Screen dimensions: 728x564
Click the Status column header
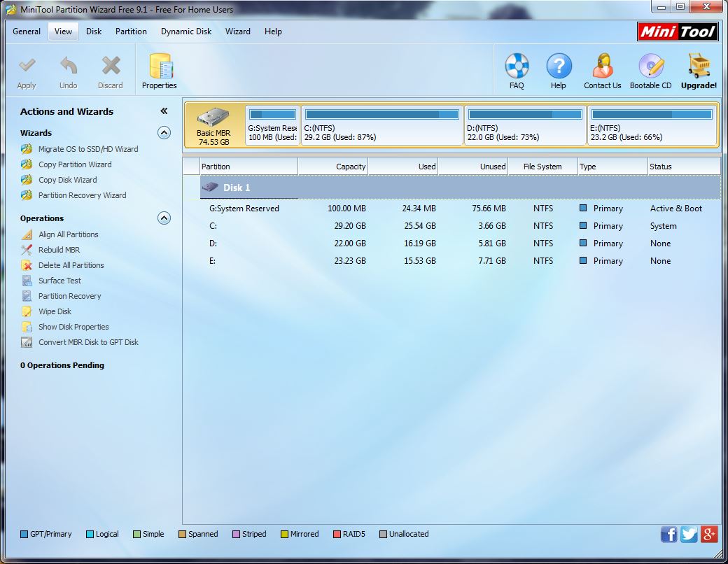point(684,166)
